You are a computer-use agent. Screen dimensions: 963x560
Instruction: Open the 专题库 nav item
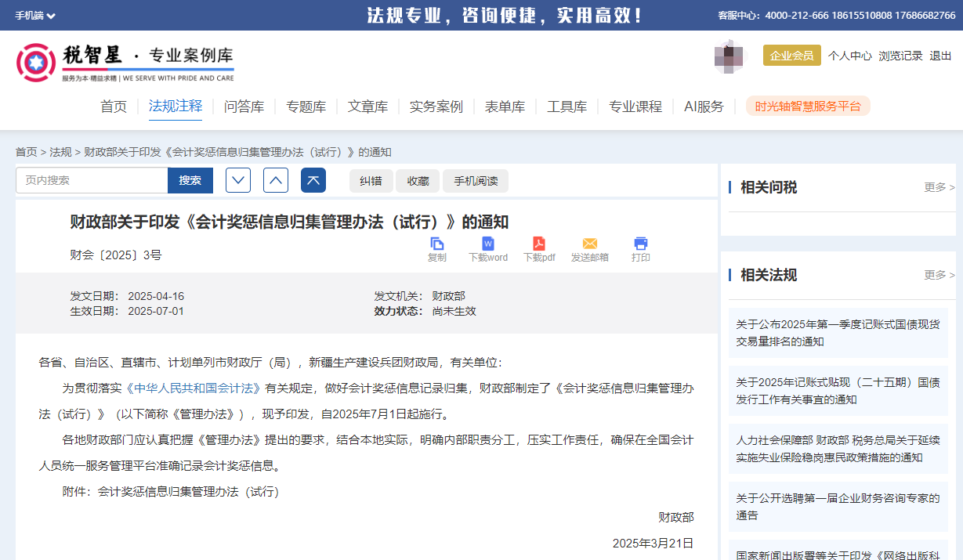[x=306, y=107]
